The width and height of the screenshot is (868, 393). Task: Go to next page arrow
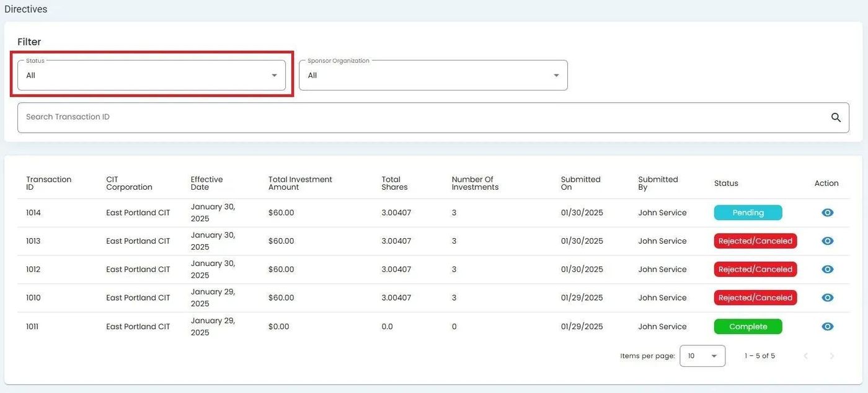coord(832,356)
